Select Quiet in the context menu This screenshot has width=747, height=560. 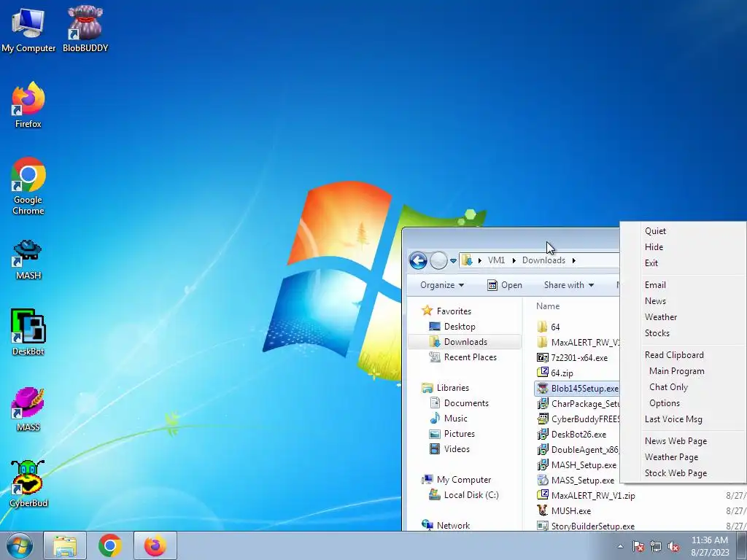(x=656, y=231)
